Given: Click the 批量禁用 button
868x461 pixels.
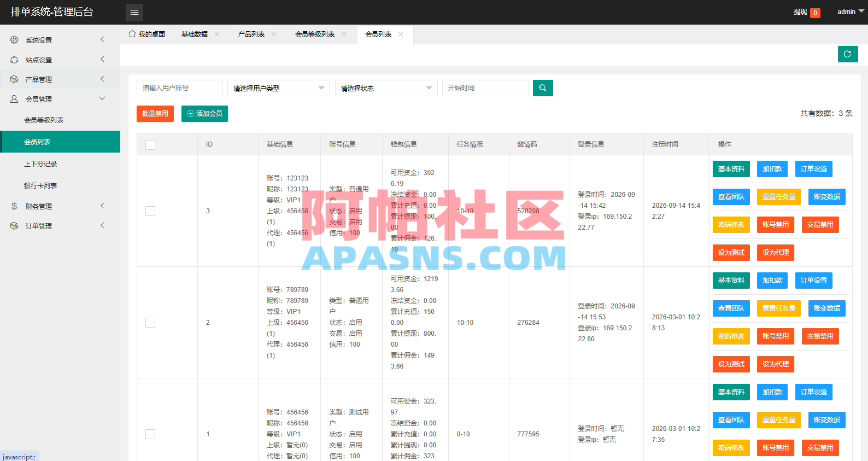Looking at the screenshot, I should (x=155, y=114).
